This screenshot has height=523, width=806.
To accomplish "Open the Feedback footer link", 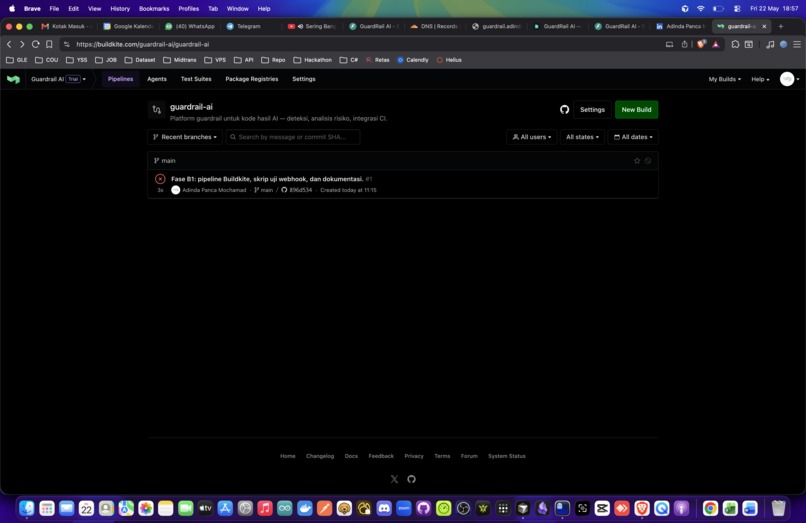I will coord(381,456).
